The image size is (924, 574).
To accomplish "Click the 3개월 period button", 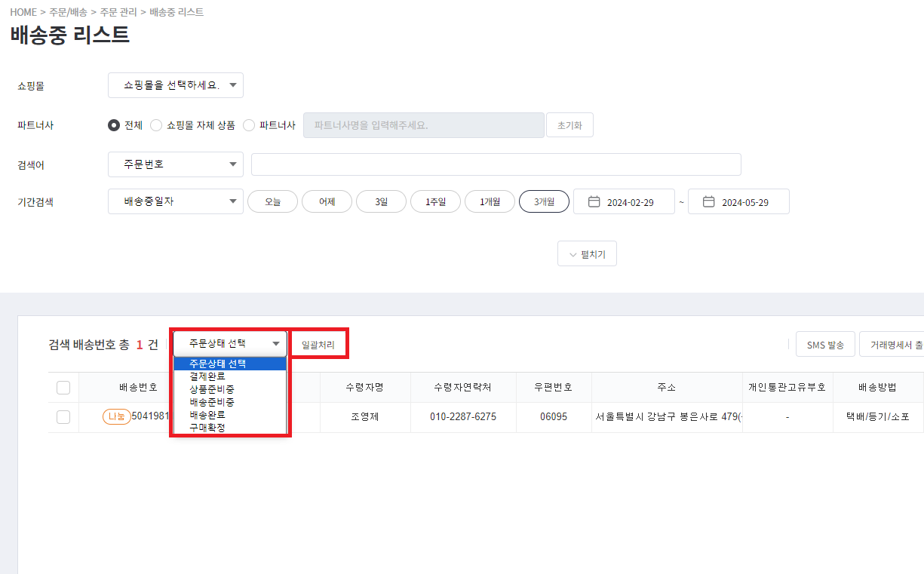I will pos(544,201).
